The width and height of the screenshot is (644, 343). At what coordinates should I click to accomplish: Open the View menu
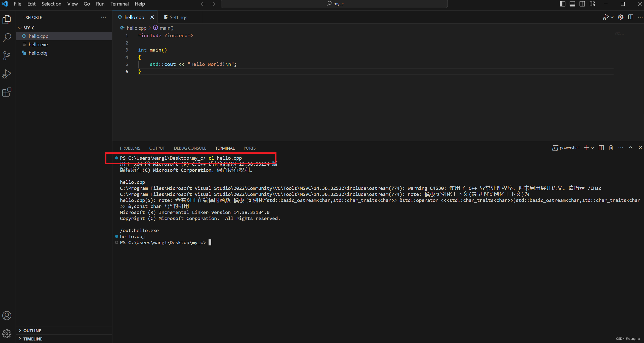pos(72,4)
